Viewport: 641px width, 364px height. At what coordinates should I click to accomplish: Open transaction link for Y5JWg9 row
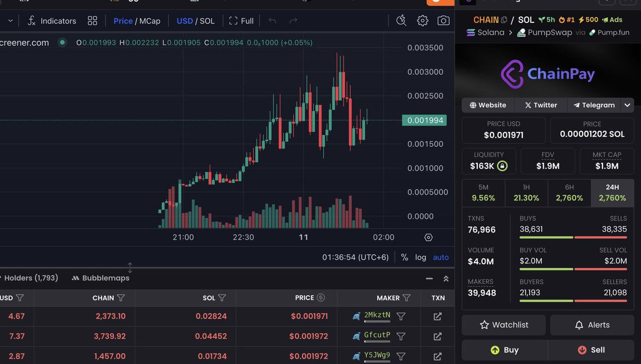coord(437,356)
